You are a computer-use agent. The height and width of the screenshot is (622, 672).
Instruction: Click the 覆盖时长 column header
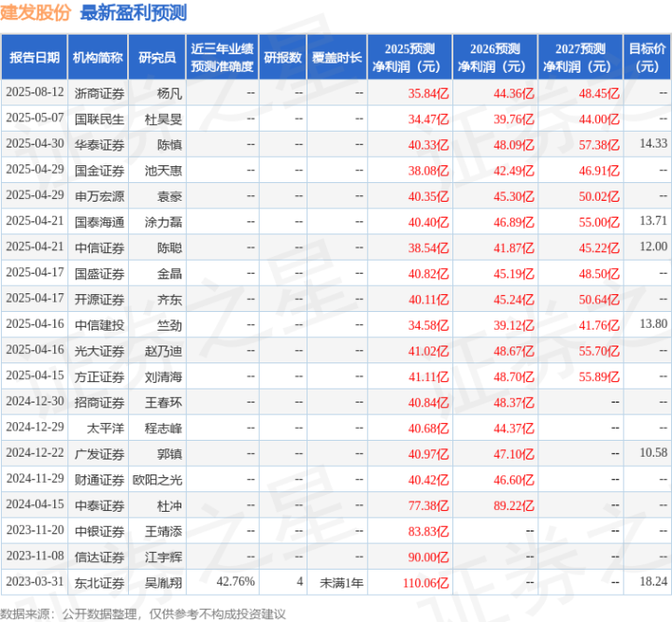tap(337, 58)
